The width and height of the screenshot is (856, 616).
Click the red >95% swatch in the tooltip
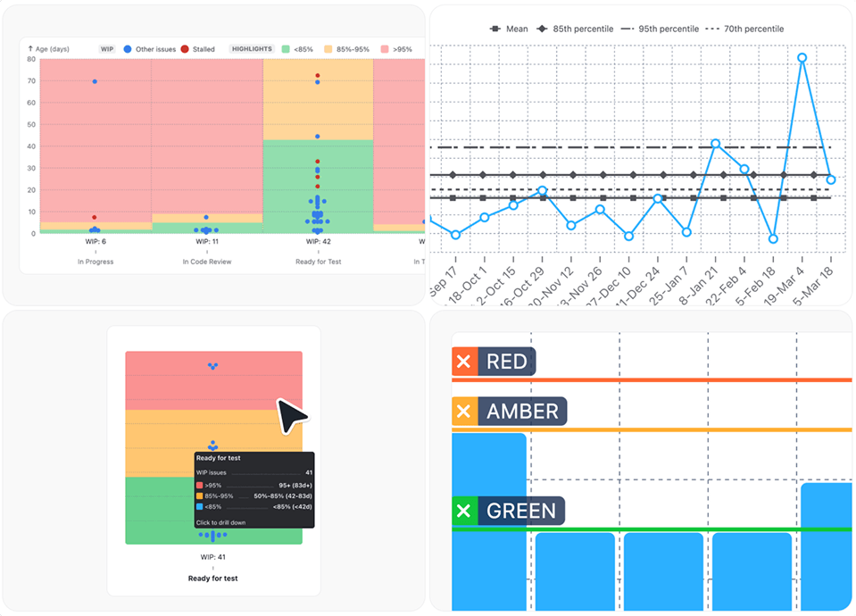click(198, 483)
